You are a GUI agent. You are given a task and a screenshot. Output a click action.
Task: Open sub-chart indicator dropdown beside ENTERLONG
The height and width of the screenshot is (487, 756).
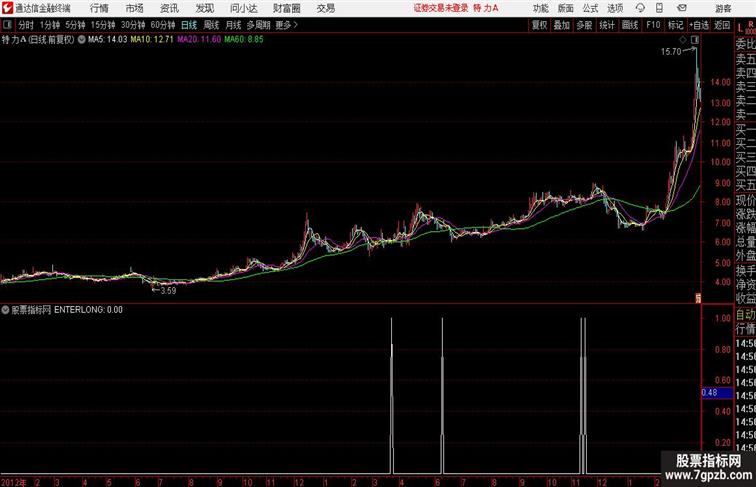point(5,310)
